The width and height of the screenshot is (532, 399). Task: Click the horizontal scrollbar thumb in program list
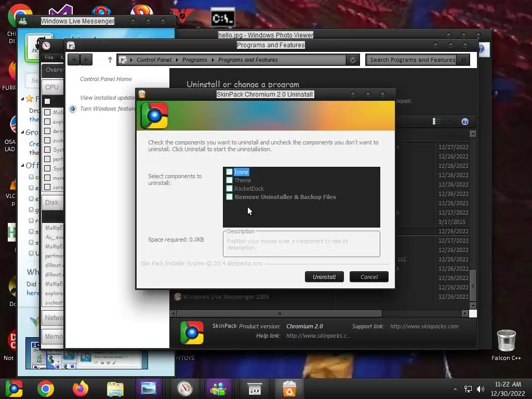pos(280,313)
